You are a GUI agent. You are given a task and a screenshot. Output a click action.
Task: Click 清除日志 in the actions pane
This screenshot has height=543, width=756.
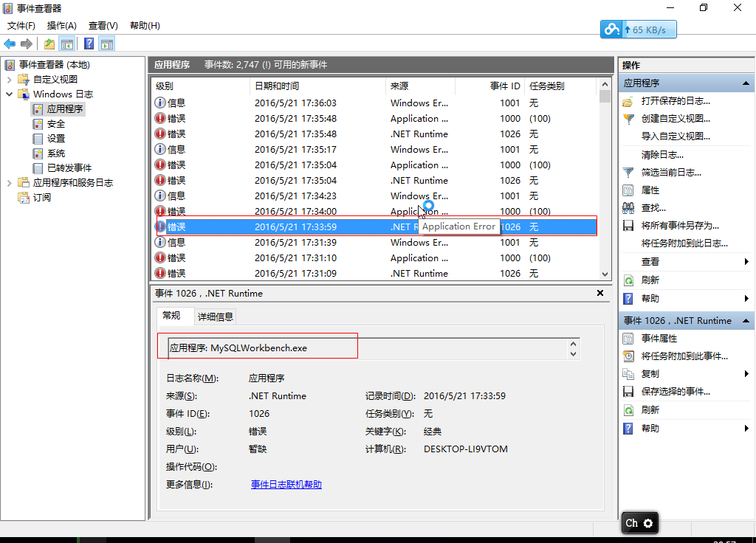click(661, 155)
